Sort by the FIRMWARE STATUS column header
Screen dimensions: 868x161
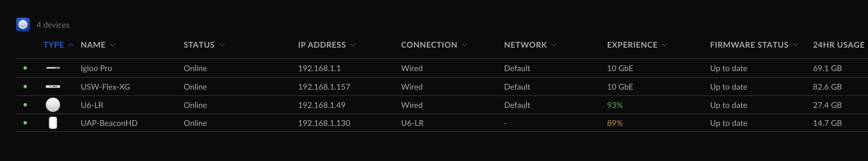(x=749, y=45)
